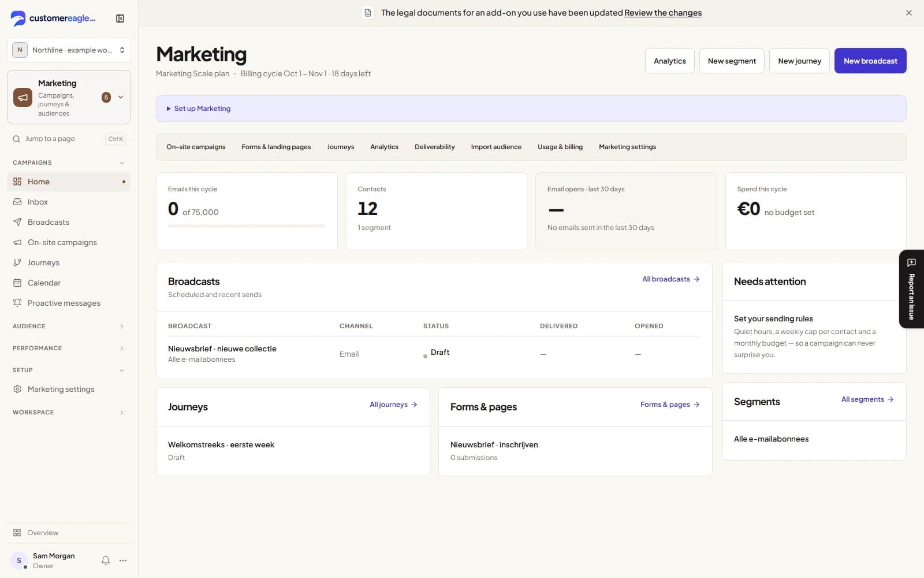Go to Broadcasts in the sidebar
This screenshot has height=578, width=924.
69,222
